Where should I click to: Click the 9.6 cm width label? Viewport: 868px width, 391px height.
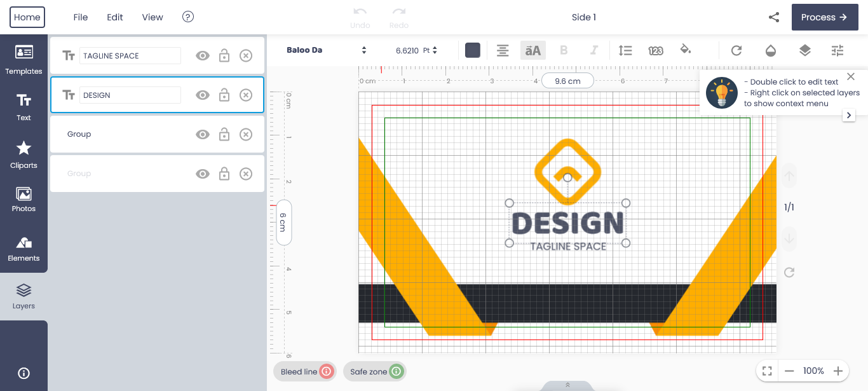567,81
